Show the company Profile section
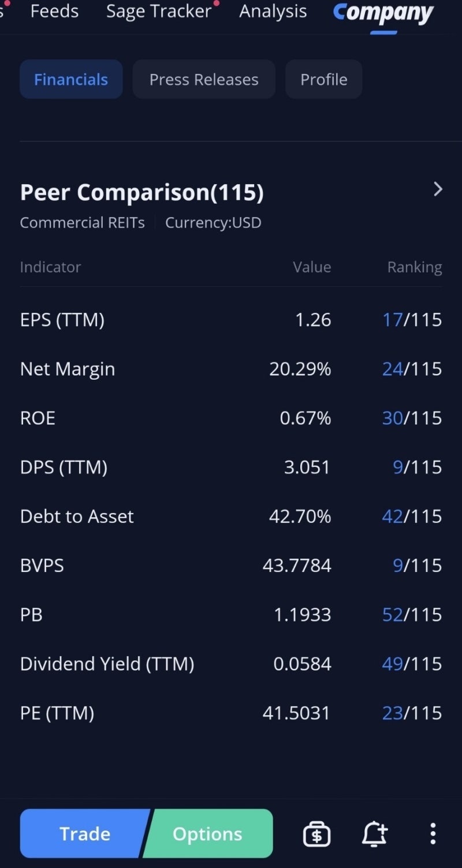Screen dimensions: 462x868 coord(324,80)
